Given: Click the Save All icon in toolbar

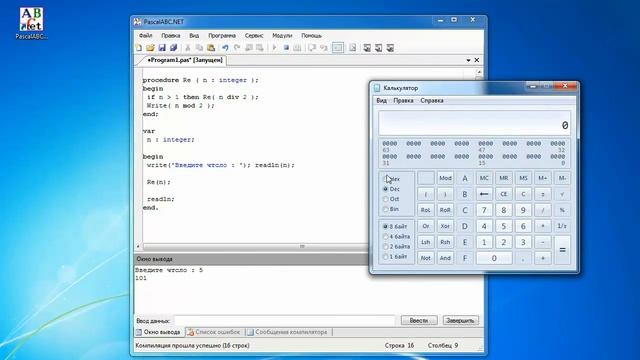Looking at the screenshot, I should (173, 48).
